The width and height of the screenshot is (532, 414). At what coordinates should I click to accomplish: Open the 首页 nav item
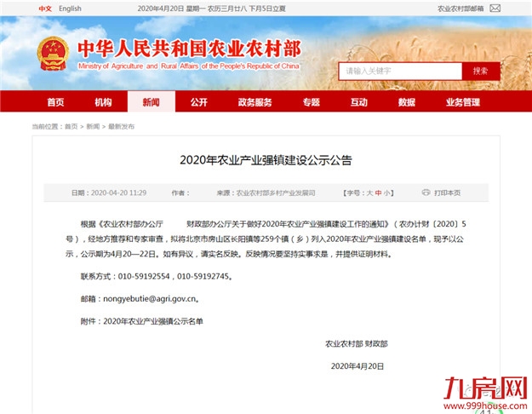tap(55, 102)
